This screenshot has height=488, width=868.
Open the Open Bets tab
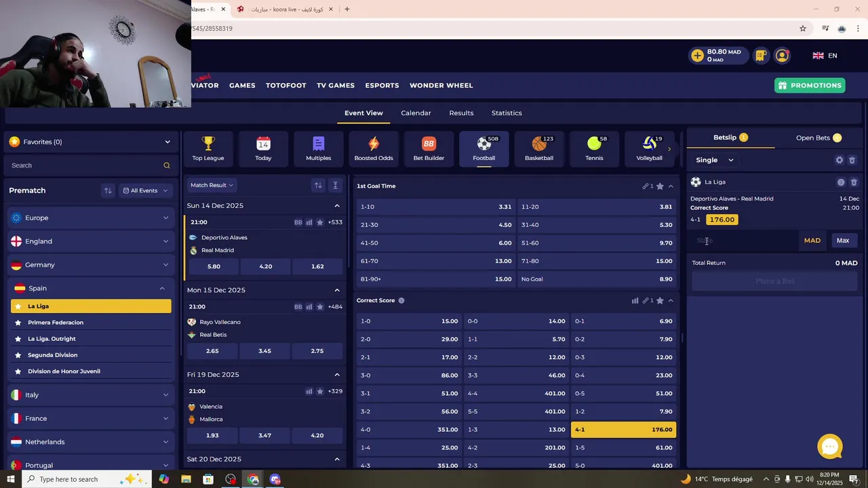818,138
